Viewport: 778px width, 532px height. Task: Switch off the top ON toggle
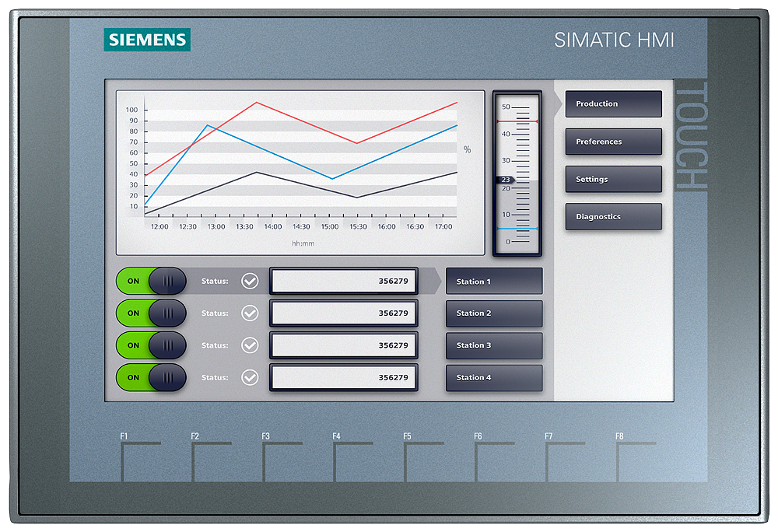pyautogui.click(x=150, y=281)
